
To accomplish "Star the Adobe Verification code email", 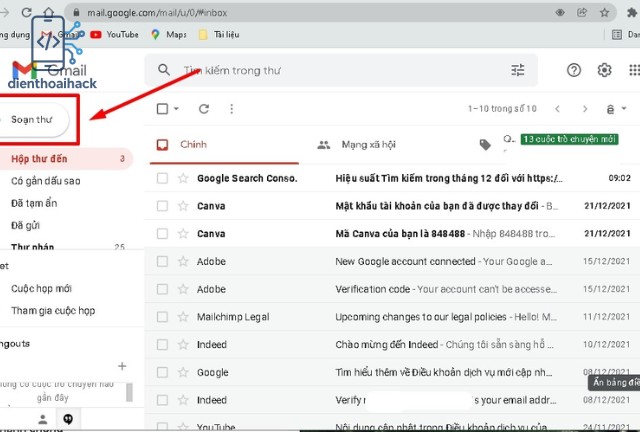I will 183,289.
